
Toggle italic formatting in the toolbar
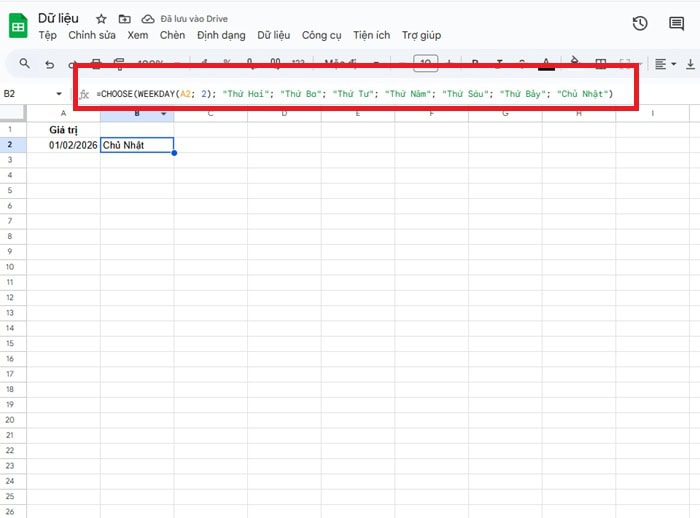pyautogui.click(x=499, y=64)
